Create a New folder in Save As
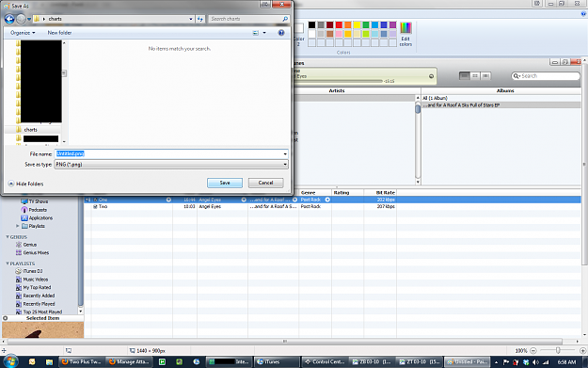 59,33
